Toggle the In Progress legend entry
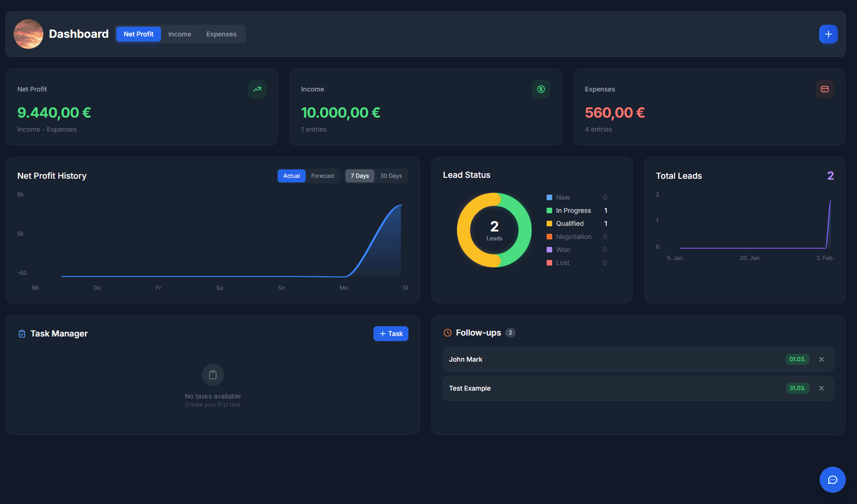The image size is (857, 504). tap(573, 210)
